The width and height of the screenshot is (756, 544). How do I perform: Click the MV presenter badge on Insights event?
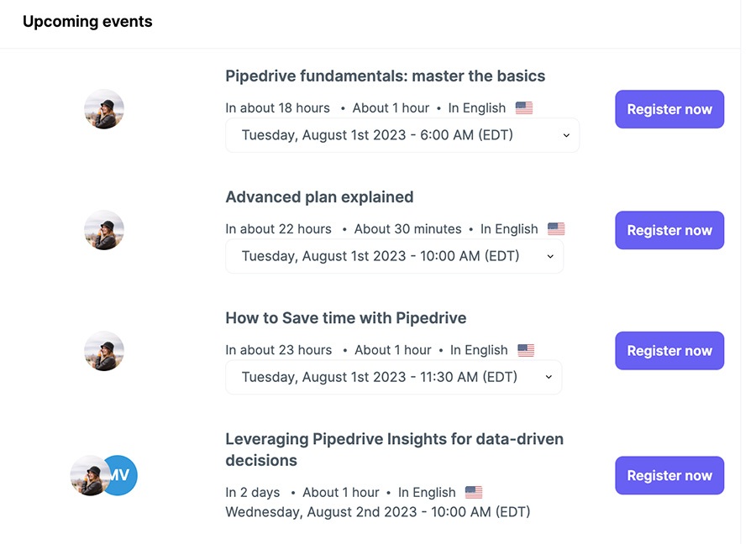(118, 475)
